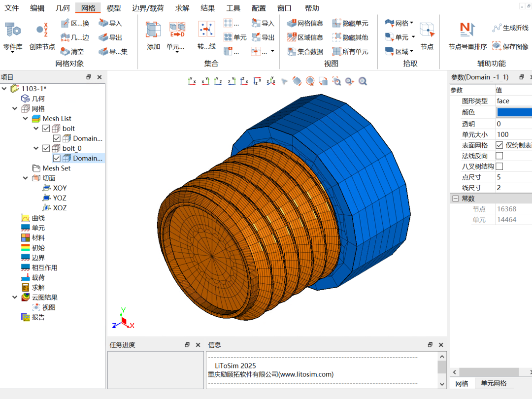Click the 单元大小 value field
The height and width of the screenshot is (399, 532).
coord(514,134)
